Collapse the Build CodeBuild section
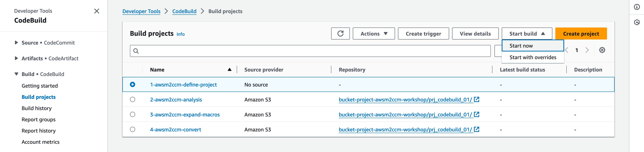644x152 pixels. pos(16,74)
